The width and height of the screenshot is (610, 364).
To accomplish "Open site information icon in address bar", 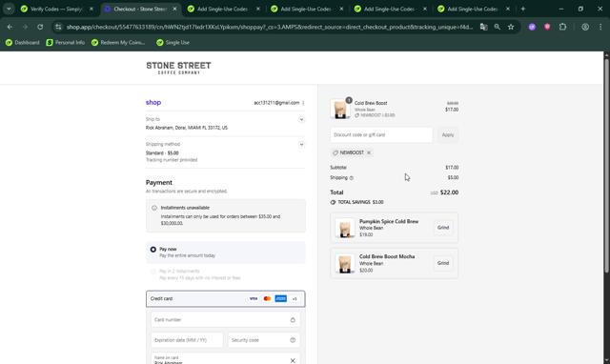I will (x=58, y=27).
